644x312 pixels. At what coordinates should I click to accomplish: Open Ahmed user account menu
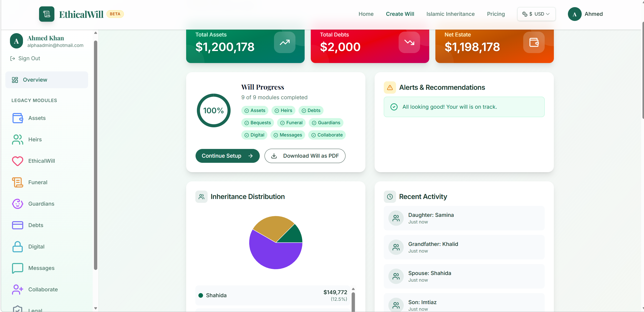pyautogui.click(x=585, y=14)
